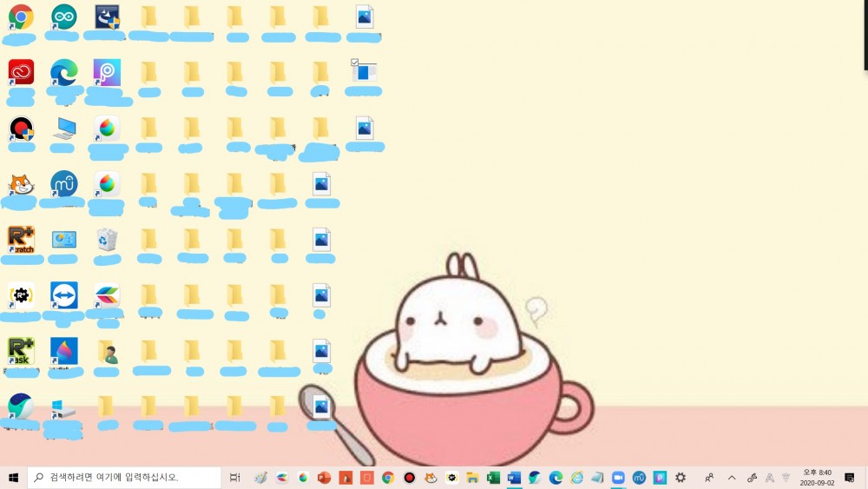Screen dimensions: 868x489
Task: Toggle the IME input mode indicator
Action: pyautogui.click(x=769, y=478)
